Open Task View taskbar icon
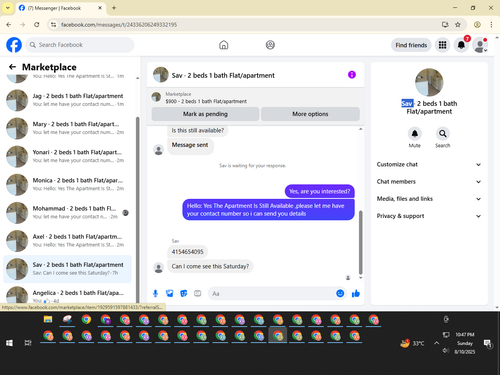The width and height of the screenshot is (500, 375). point(28,343)
